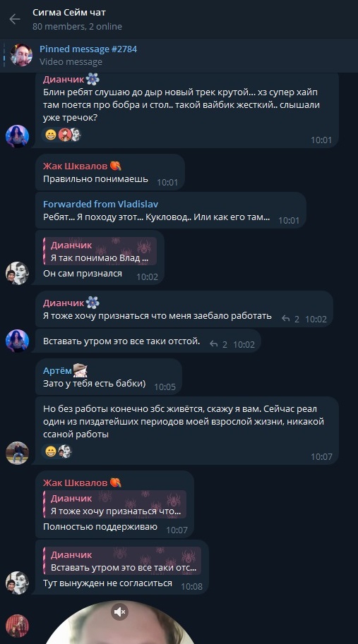Open Forwarded from Vladislav source
Screen dimensions: 358x644
pyautogui.click(x=101, y=204)
